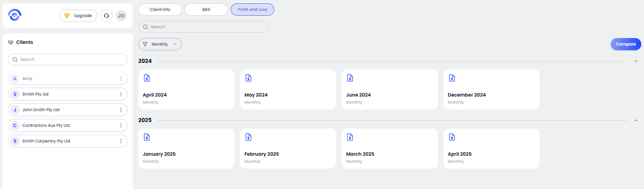Open kebab menu for Smith Carpentry Pty Ltd
This screenshot has height=189, width=644.
click(121, 141)
